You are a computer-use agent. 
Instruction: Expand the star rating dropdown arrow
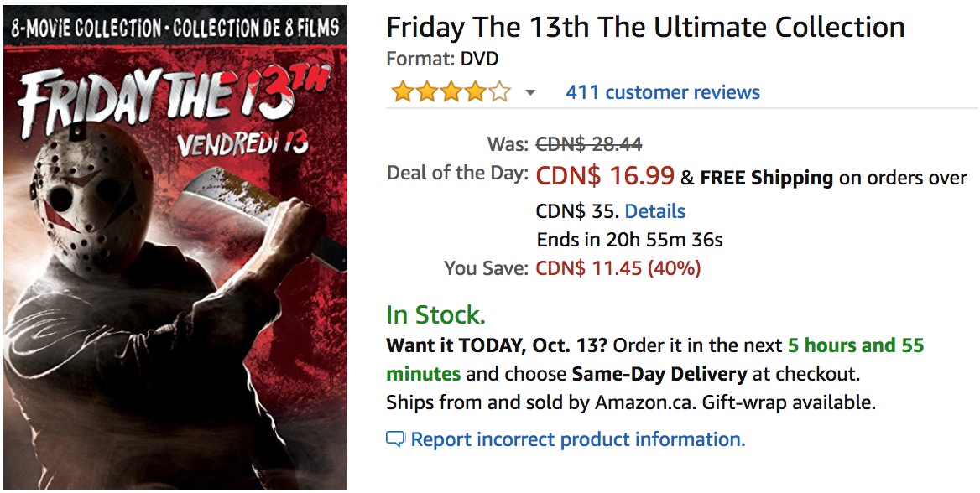[x=530, y=93]
